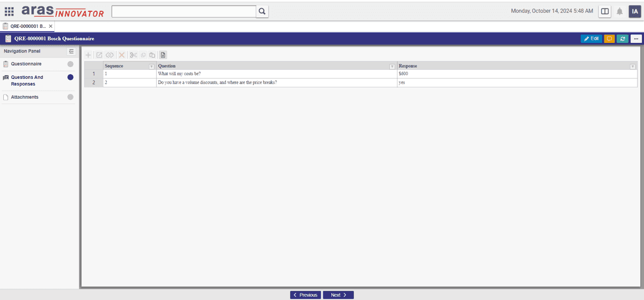644x300 pixels.
Task: Open the orange discussion comment button
Action: 609,39
